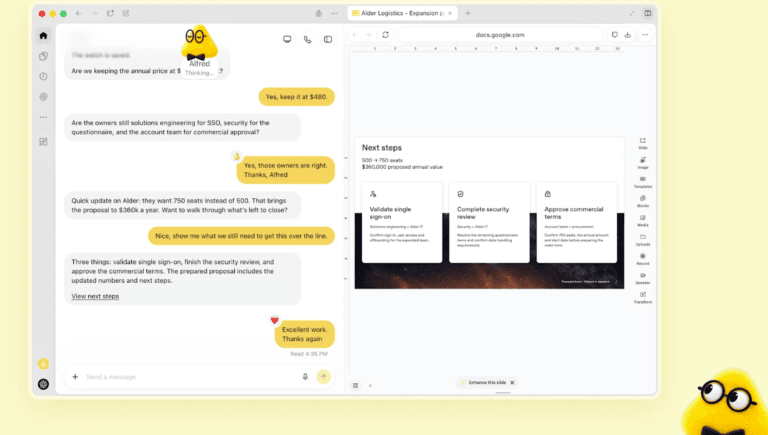Image resolution: width=768 pixels, height=435 pixels.
Task: Open Media in the right toolbar
Action: click(x=643, y=220)
